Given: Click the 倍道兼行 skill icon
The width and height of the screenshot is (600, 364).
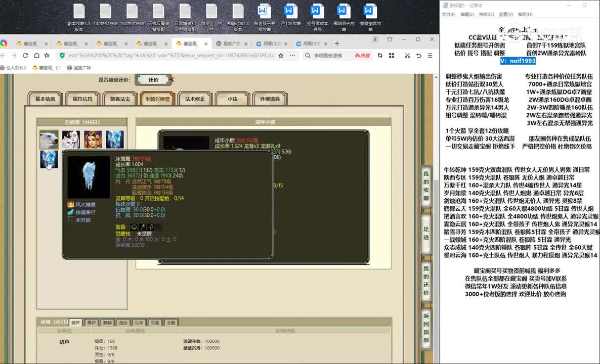Looking at the screenshot, I should click(71, 212).
